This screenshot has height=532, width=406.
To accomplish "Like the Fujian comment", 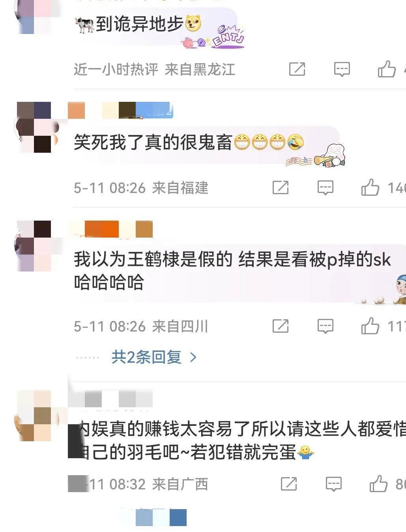I will point(370,187).
